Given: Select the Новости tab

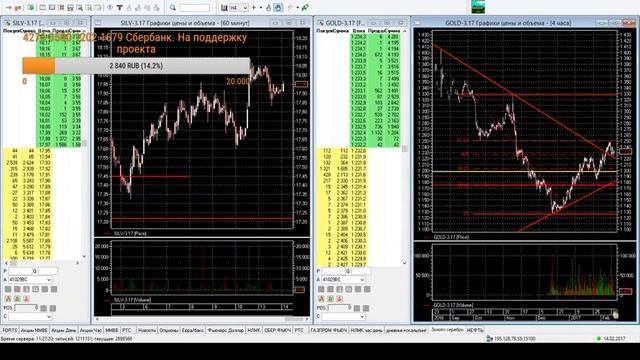Looking at the screenshot, I should pyautogui.click(x=147, y=330).
